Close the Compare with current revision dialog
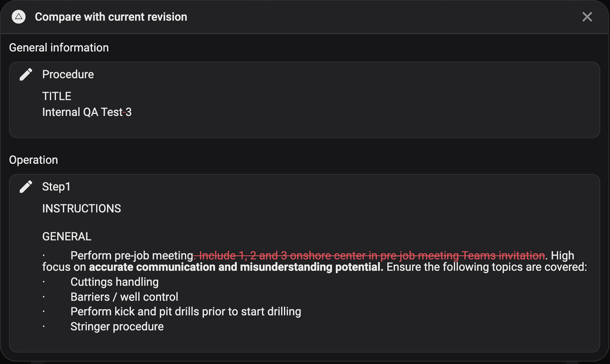 pos(587,17)
